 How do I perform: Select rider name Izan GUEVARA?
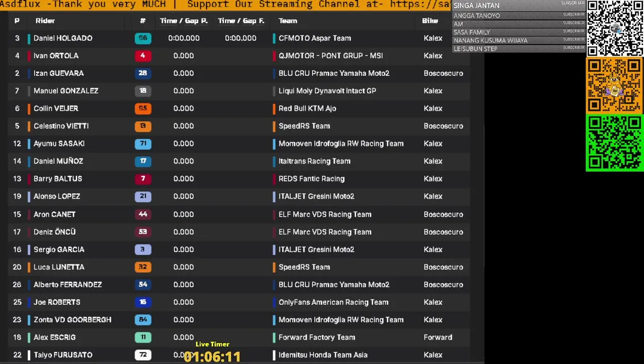pyautogui.click(x=59, y=73)
